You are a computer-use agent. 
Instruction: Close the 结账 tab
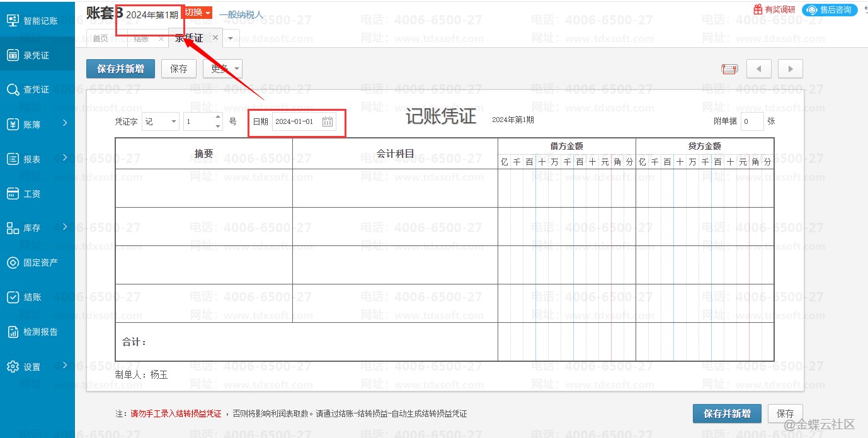pyautogui.click(x=161, y=38)
